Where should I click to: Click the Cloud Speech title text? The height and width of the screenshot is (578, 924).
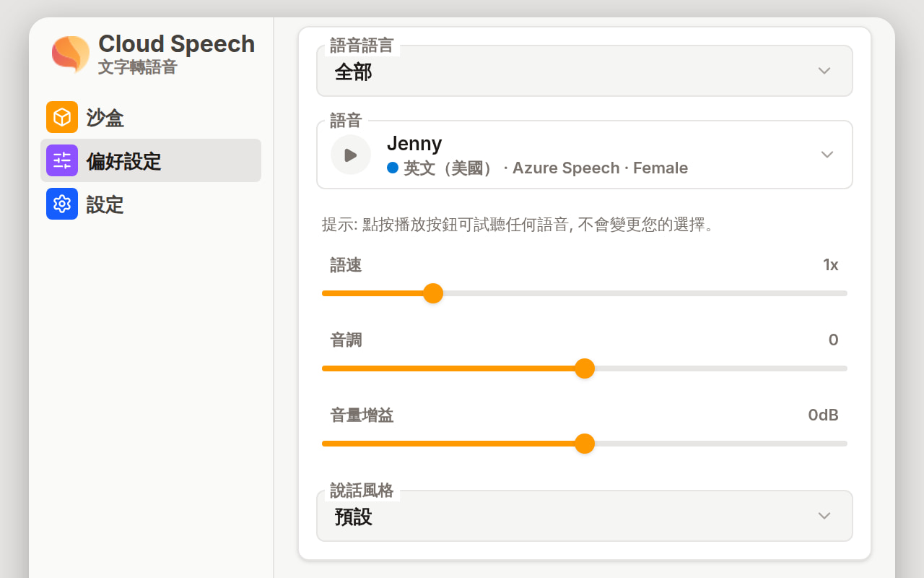click(177, 44)
